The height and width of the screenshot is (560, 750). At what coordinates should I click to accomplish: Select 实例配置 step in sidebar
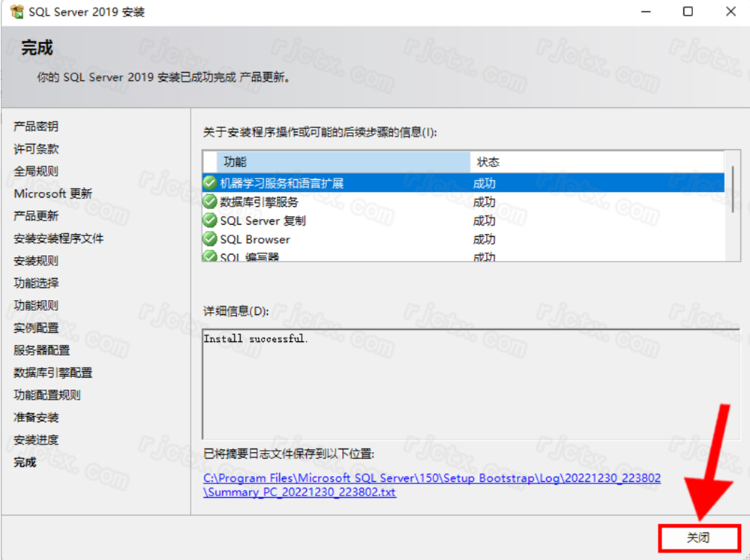pos(36,328)
